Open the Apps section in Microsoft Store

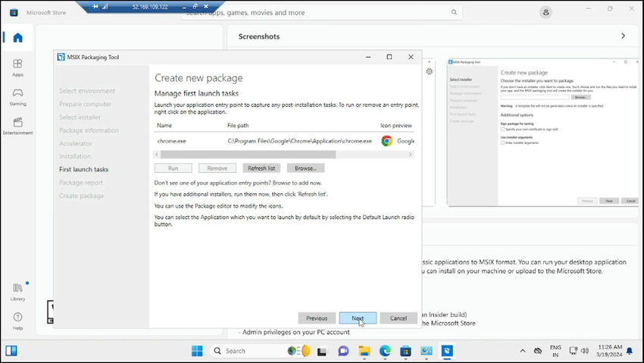click(x=17, y=67)
